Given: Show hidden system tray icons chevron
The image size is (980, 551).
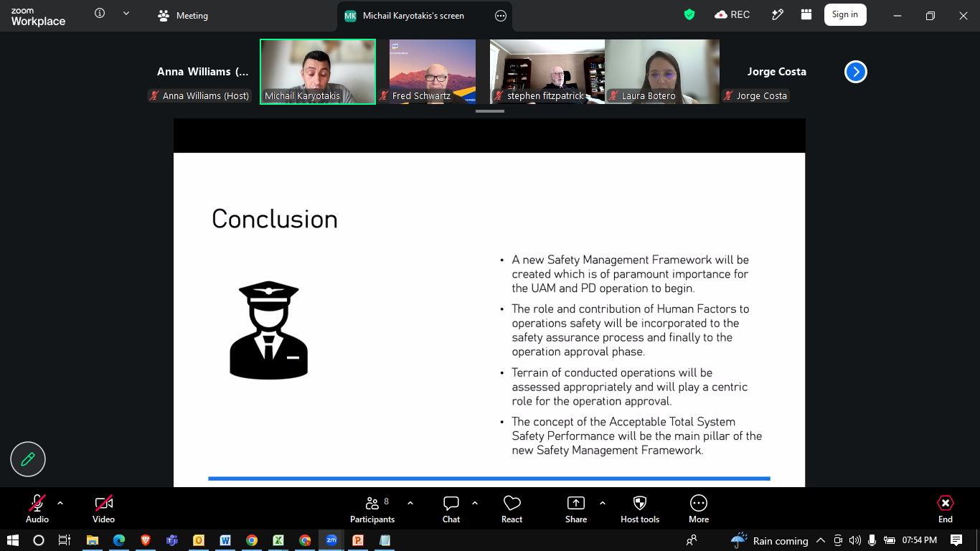Looking at the screenshot, I should tap(820, 540).
